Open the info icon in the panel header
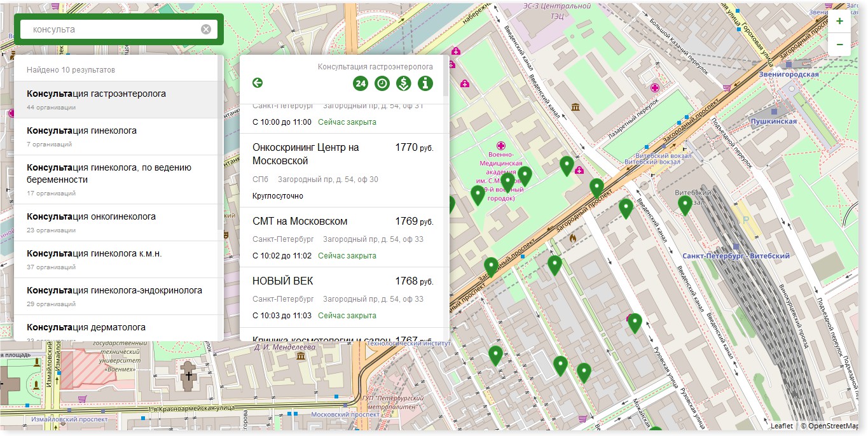 tap(425, 83)
